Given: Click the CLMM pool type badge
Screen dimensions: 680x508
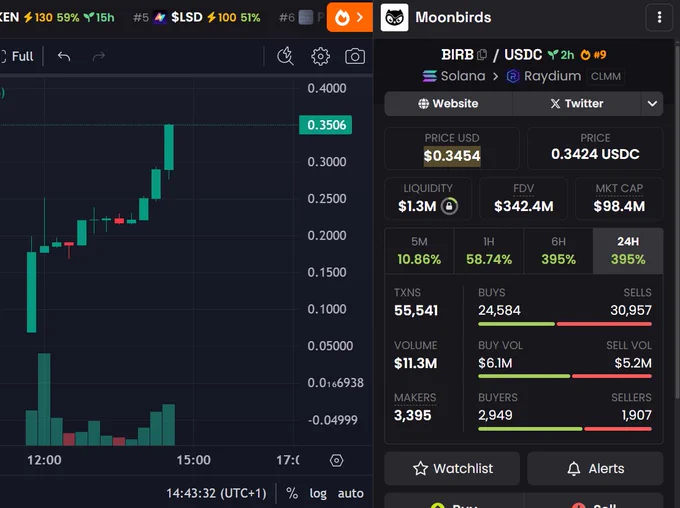Looking at the screenshot, I should coord(605,76).
